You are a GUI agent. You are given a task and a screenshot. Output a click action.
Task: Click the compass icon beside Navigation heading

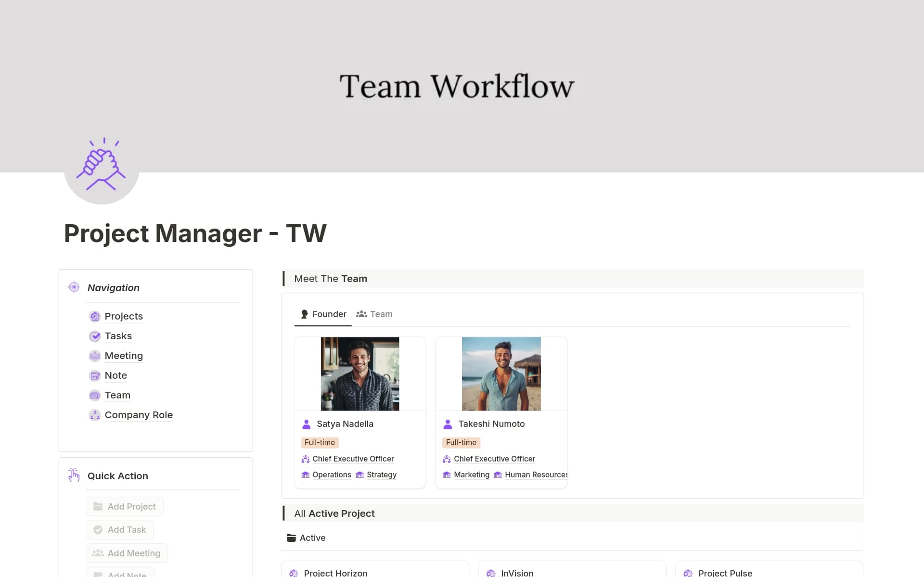74,287
